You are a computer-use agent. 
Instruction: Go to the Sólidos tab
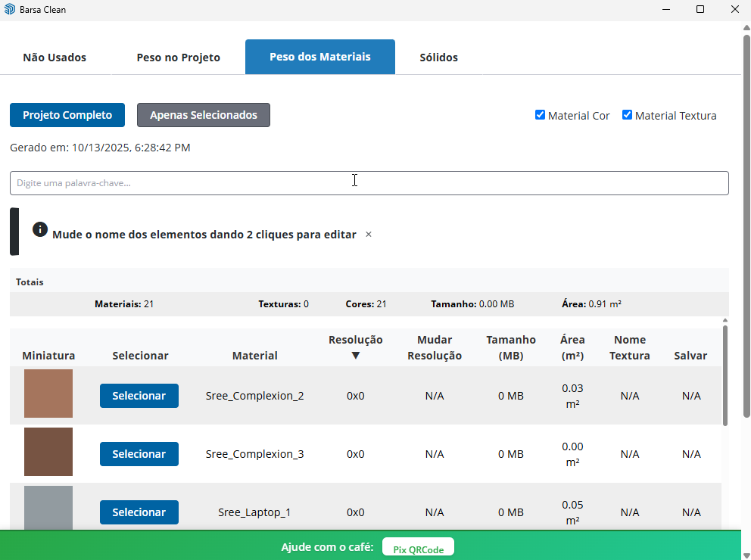(438, 58)
